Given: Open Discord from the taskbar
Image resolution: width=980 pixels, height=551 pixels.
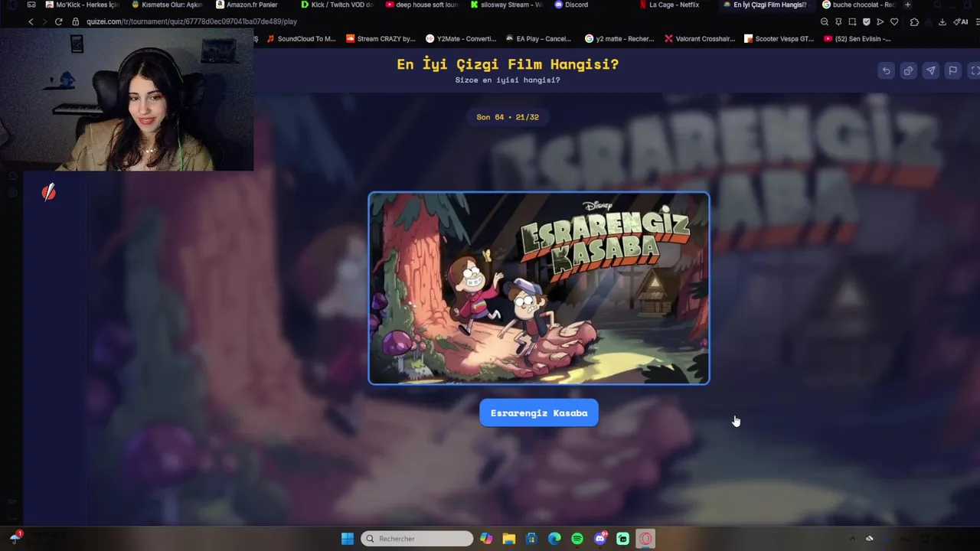Looking at the screenshot, I should coord(600,539).
